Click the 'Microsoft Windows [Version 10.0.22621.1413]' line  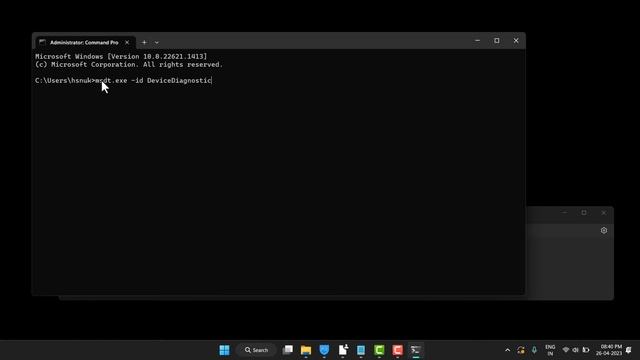click(x=121, y=56)
